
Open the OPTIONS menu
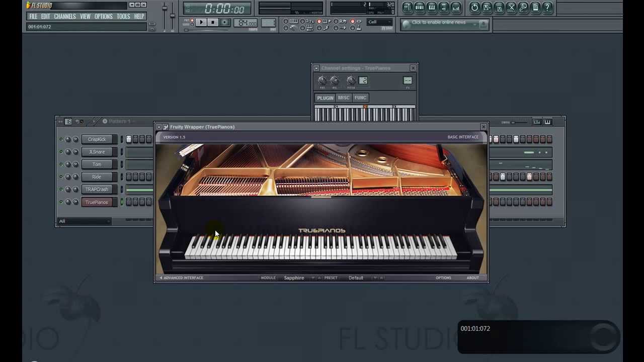click(104, 16)
